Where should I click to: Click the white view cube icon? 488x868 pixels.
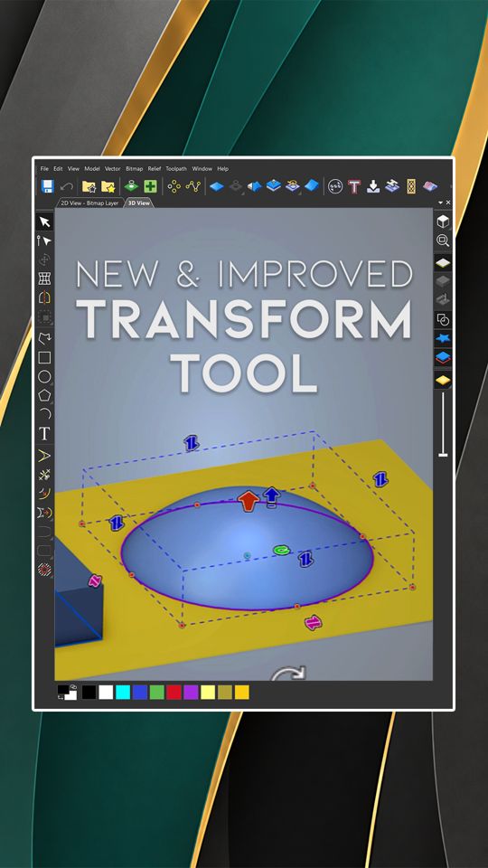tap(443, 222)
